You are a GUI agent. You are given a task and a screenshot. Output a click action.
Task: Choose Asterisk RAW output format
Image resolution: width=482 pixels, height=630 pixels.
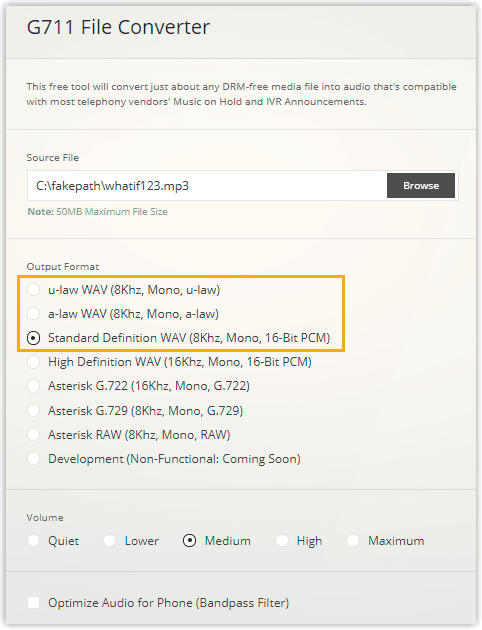coord(33,435)
